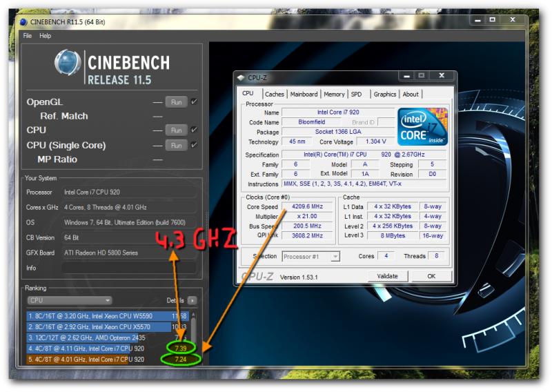Click the Bus Speed value 200.5 MHz
552x392 pixels.
[307, 226]
